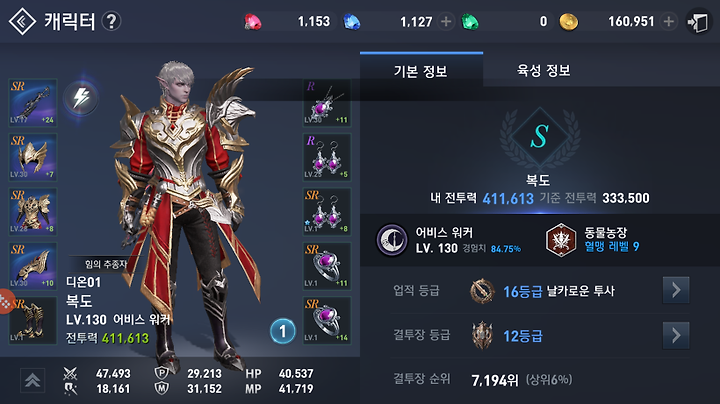Tap the S grade emblem
The image size is (720, 404).
[x=539, y=136]
